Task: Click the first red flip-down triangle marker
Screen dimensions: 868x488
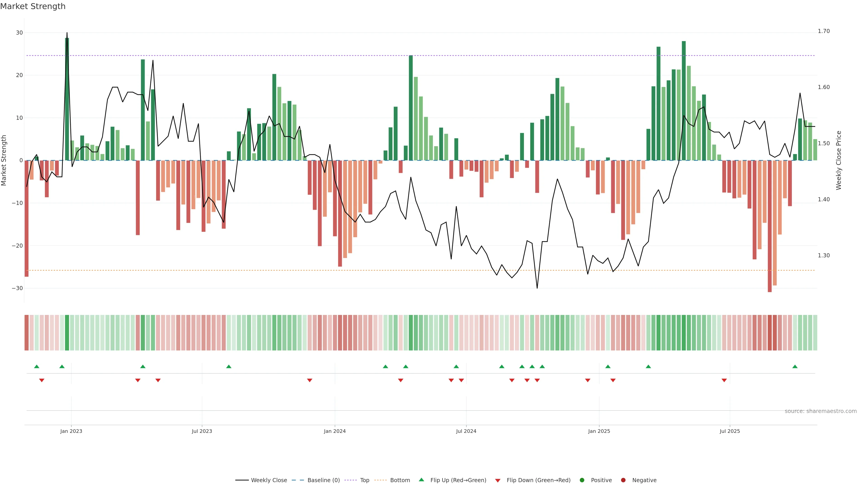Action: [x=42, y=380]
